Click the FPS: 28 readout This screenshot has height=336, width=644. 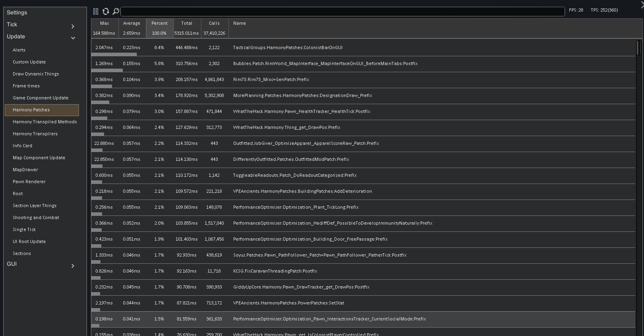[x=576, y=10]
